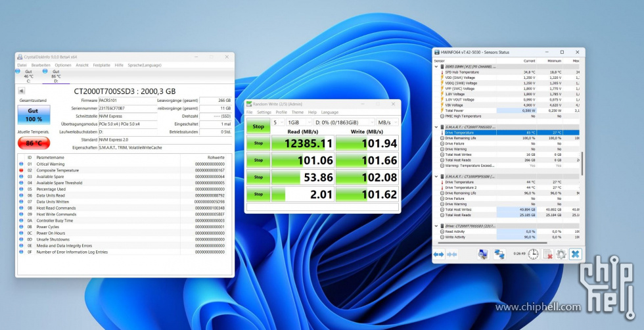Collapse S.M.A.R.T. CT2000T700SSD3 group chevron
Image resolution: width=644 pixels, height=330 pixels.
[436, 127]
